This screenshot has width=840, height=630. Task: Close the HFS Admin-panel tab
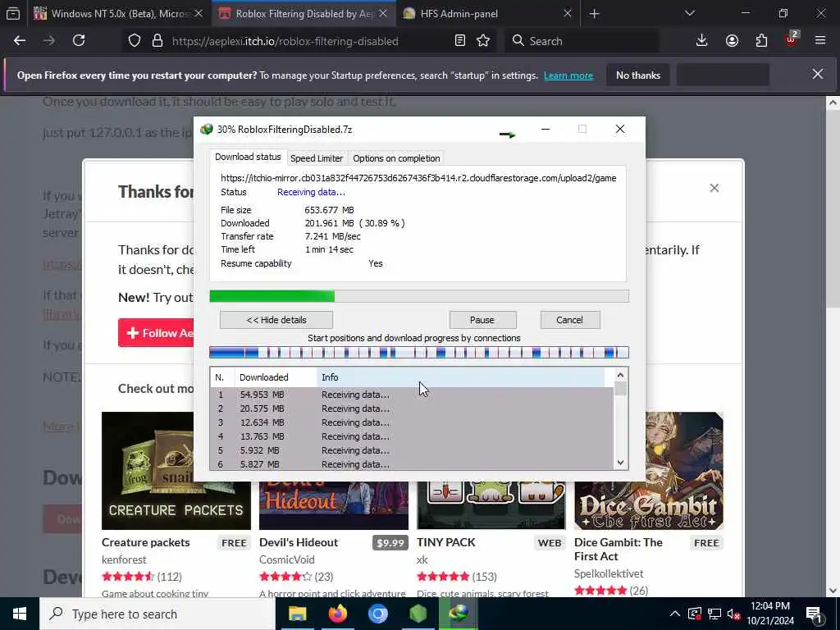click(568, 14)
